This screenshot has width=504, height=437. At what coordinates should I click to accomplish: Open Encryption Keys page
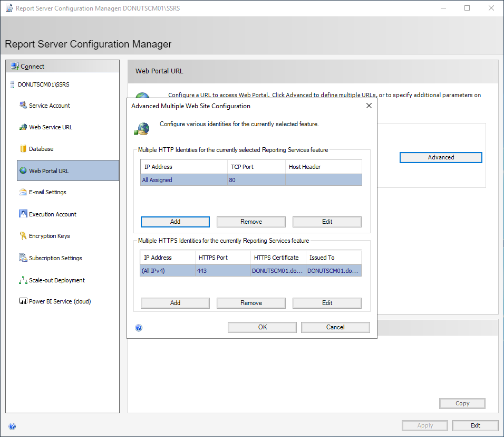pyautogui.click(x=50, y=236)
